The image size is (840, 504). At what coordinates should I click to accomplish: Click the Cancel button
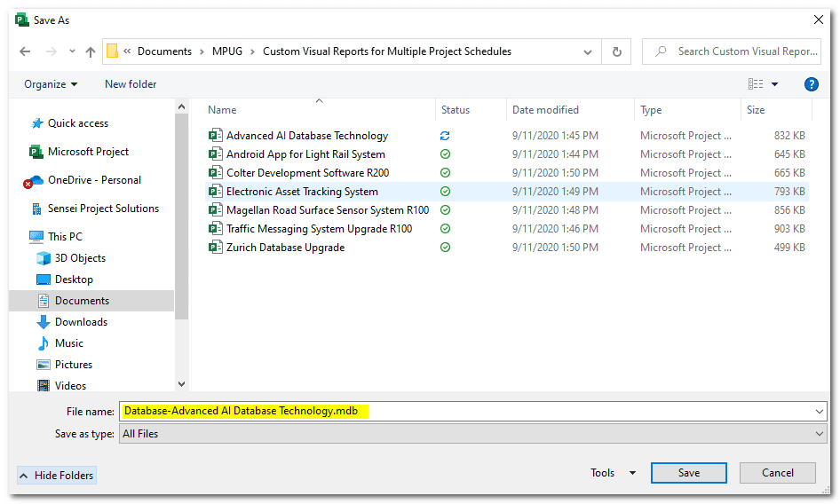tap(777, 473)
